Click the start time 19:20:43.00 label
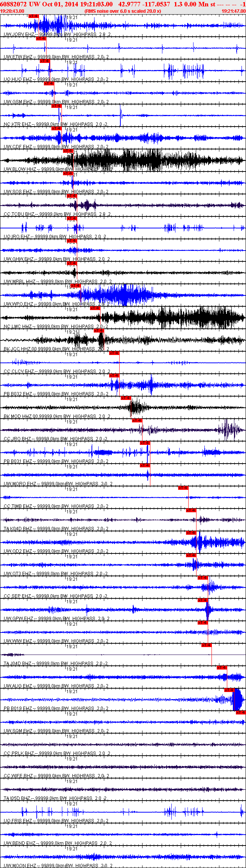Viewport: 246px width, 868px height. pos(12,11)
